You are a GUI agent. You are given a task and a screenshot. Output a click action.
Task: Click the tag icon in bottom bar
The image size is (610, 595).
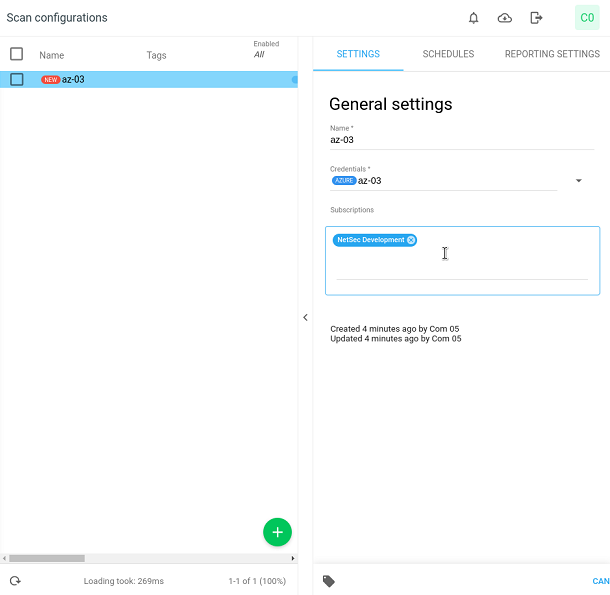pyautogui.click(x=329, y=581)
